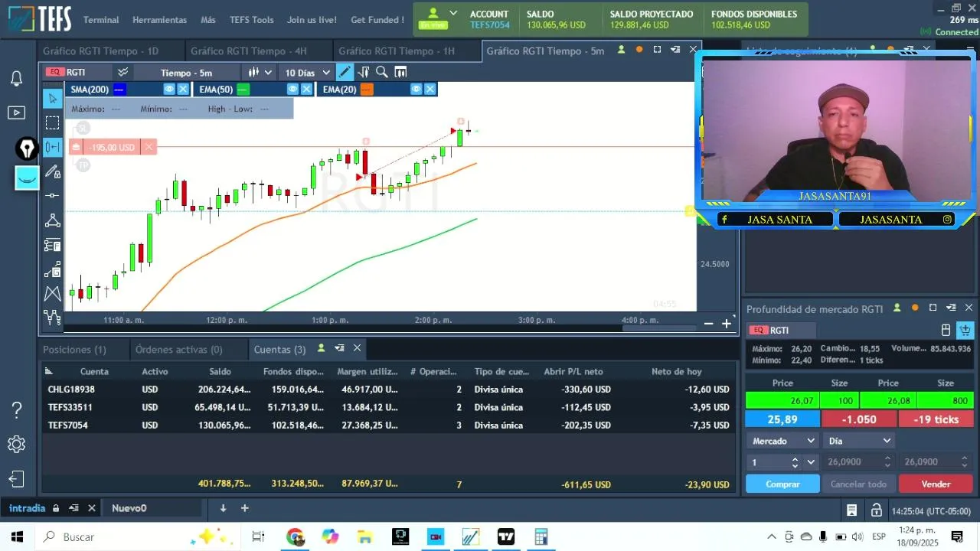Open the help question mark icon
The width and height of the screenshot is (980, 551).
point(16,410)
